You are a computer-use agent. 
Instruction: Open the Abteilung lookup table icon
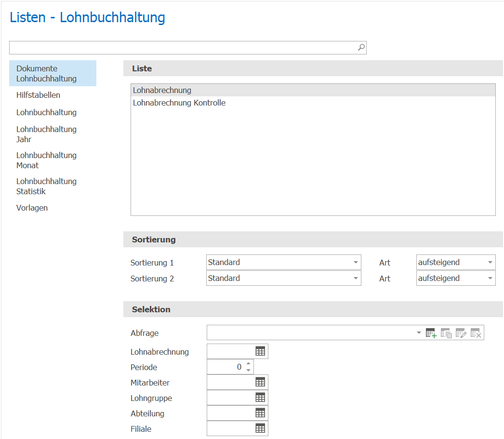[x=260, y=413]
